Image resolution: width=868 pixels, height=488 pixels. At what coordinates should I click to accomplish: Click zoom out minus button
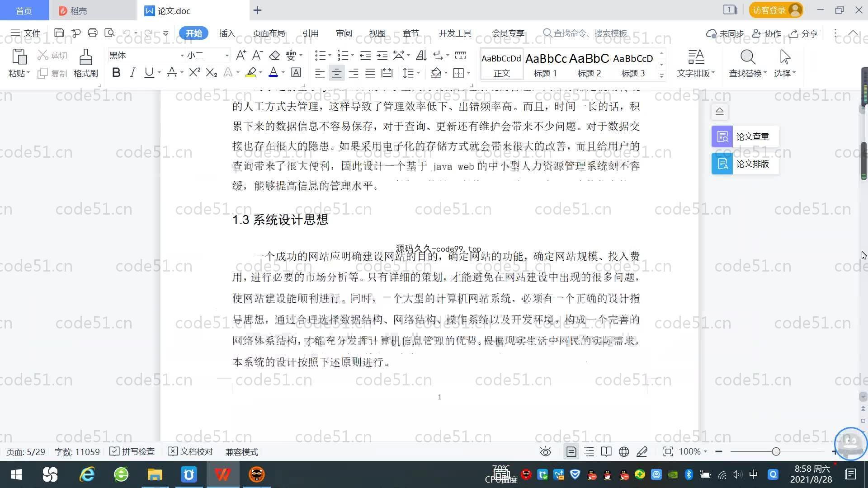pyautogui.click(x=719, y=451)
